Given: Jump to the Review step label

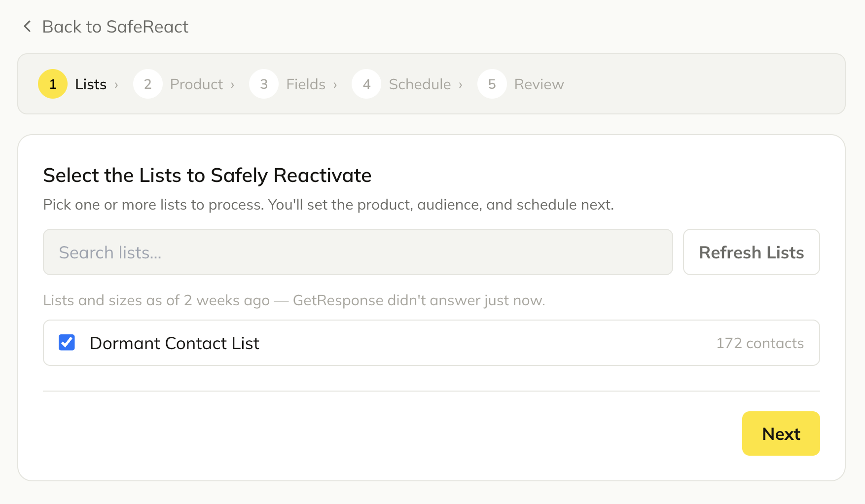Looking at the screenshot, I should point(539,84).
